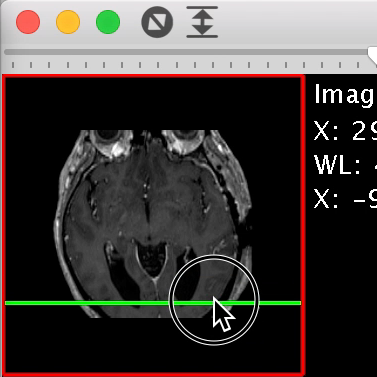
Task: Click the vertical fit arrows toolbar icon
Action: tap(202, 22)
